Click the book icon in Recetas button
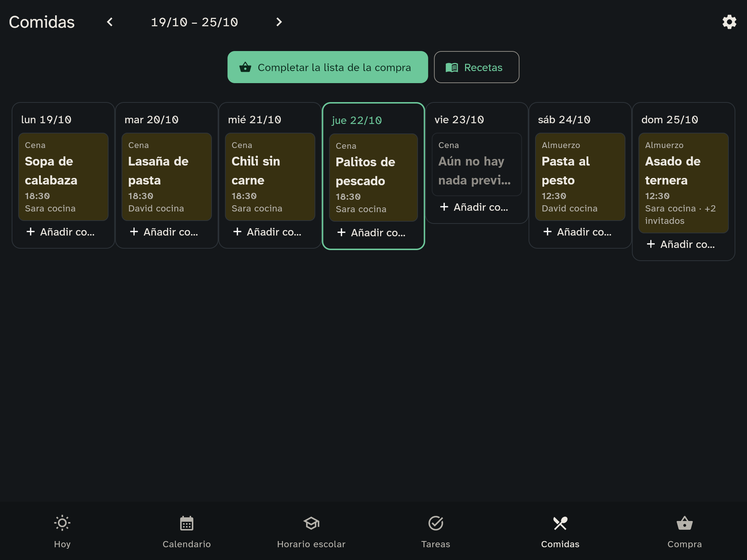Screen dimensions: 747x560 click(452, 67)
